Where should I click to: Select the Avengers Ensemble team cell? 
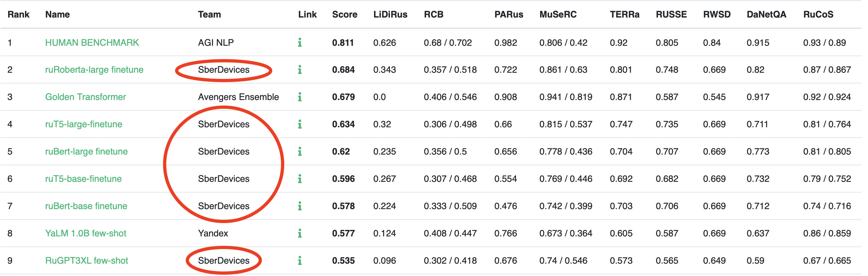(x=238, y=97)
